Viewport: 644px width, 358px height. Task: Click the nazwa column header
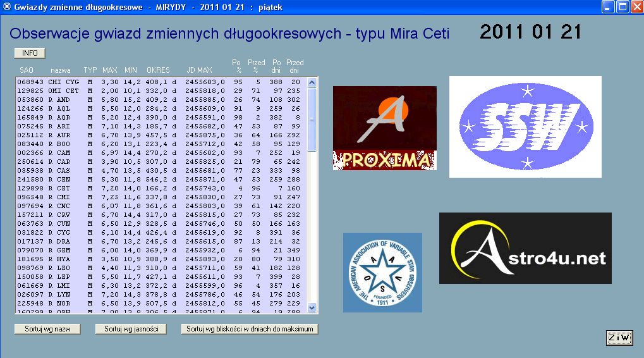pos(61,70)
